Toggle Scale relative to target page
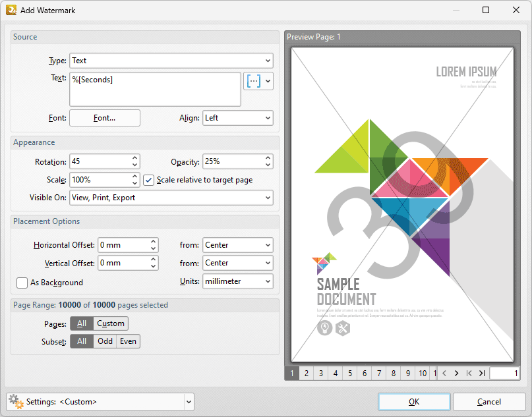 click(x=148, y=180)
